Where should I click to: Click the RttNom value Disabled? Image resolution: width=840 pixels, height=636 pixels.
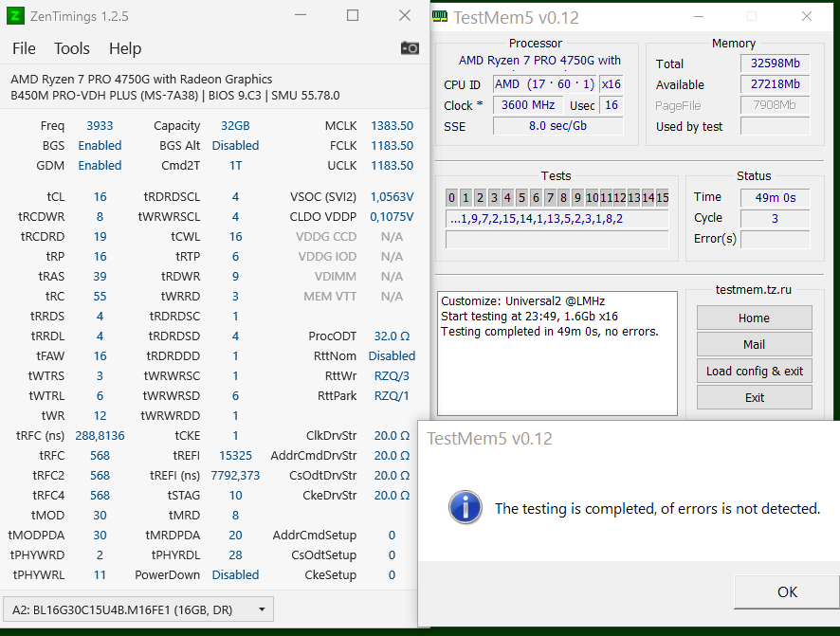point(392,356)
